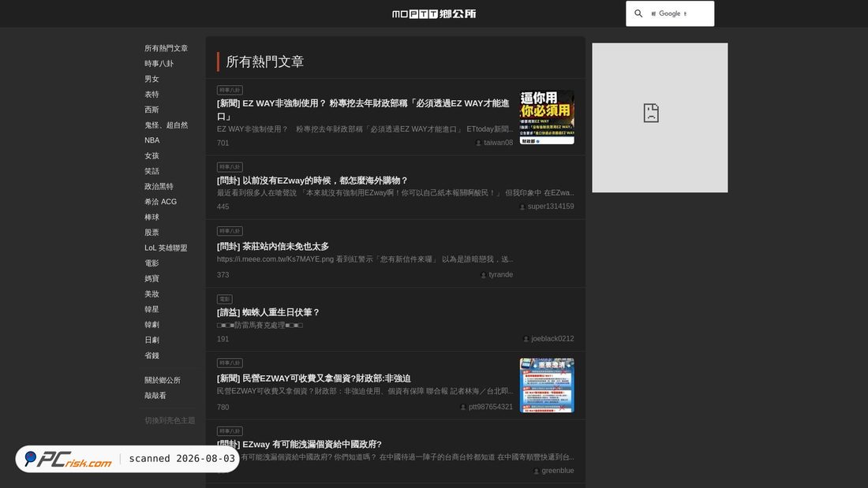Click the push count 780
This screenshot has height=488, width=868.
pyautogui.click(x=223, y=407)
